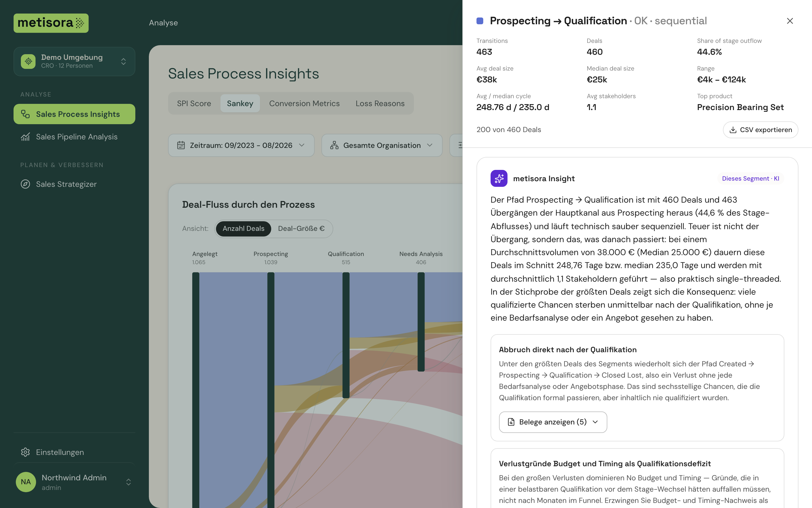Click the Dieses Segment · KI badge
Image resolution: width=812 pixels, height=508 pixels.
pyautogui.click(x=751, y=178)
